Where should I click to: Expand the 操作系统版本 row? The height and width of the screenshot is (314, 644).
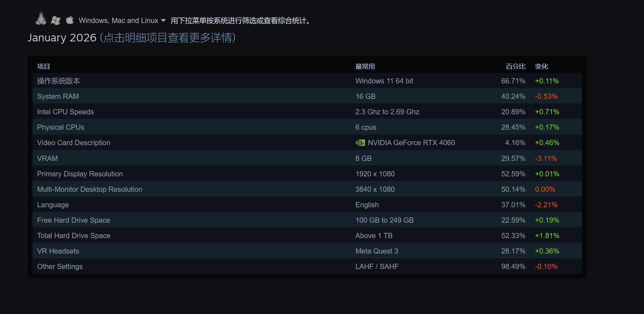pos(58,81)
